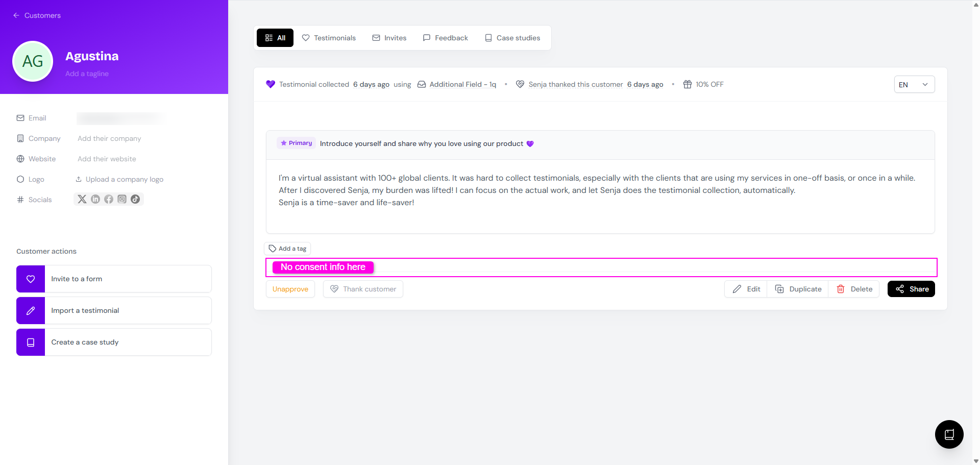
Task: Open the Case studies tab
Action: [x=512, y=38]
